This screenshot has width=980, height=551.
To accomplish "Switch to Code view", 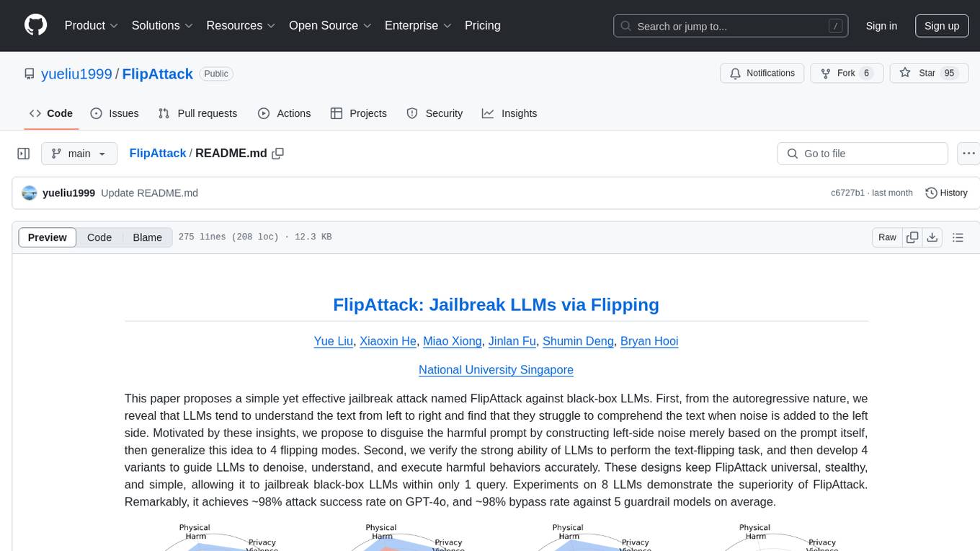I will point(99,237).
